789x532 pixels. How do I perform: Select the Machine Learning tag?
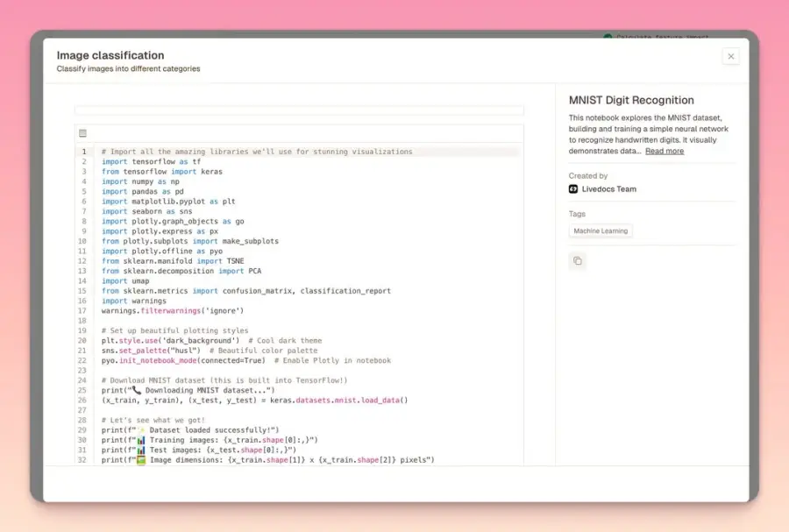tap(601, 231)
